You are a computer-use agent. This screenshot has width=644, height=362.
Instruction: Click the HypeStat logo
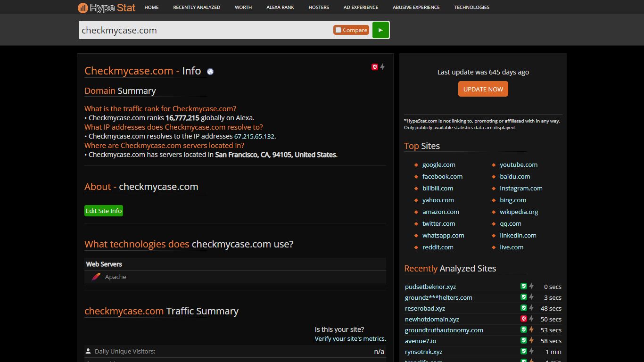point(107,8)
